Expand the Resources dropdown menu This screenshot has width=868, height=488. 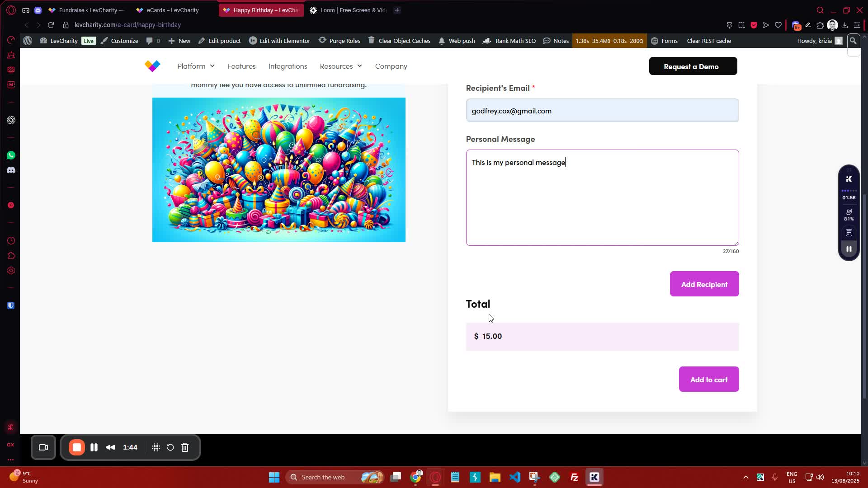coord(341,66)
